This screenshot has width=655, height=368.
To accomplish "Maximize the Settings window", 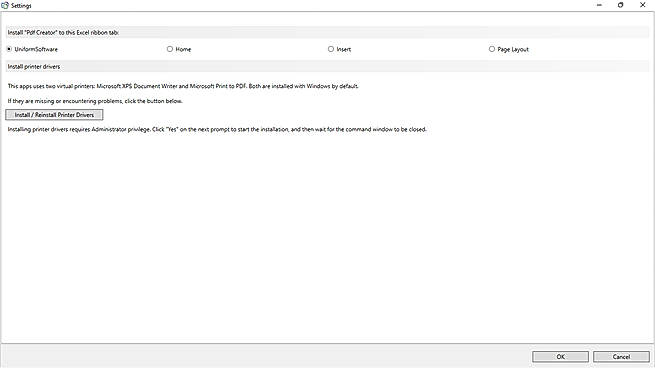I will [620, 5].
